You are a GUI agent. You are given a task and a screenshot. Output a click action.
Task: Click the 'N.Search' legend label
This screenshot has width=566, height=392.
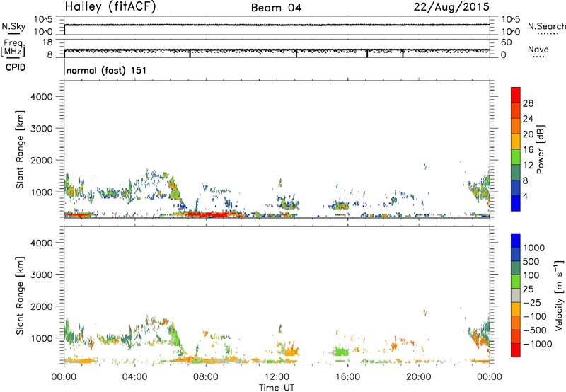[x=546, y=26]
